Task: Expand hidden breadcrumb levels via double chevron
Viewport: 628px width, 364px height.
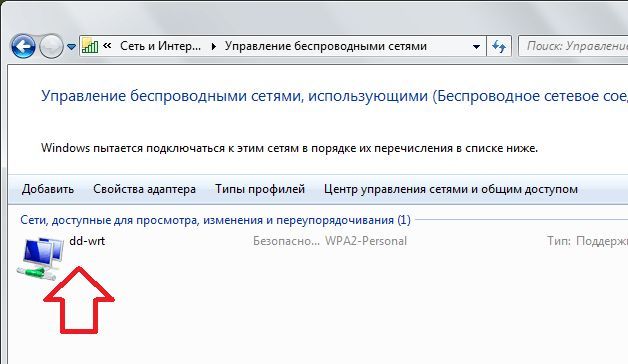Action: [107, 46]
